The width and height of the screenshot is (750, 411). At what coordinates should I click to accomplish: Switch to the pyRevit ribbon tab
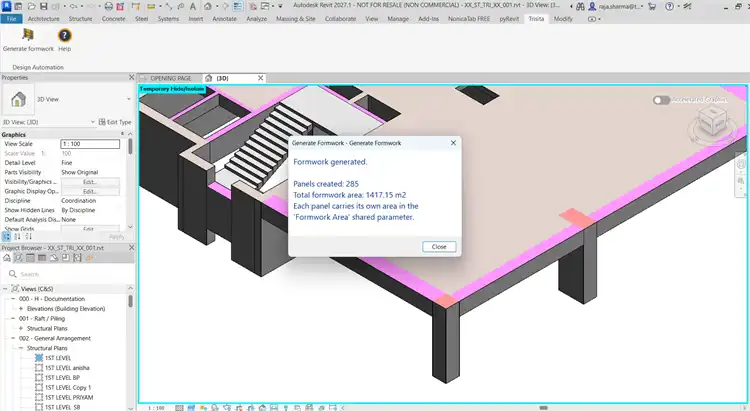509,19
